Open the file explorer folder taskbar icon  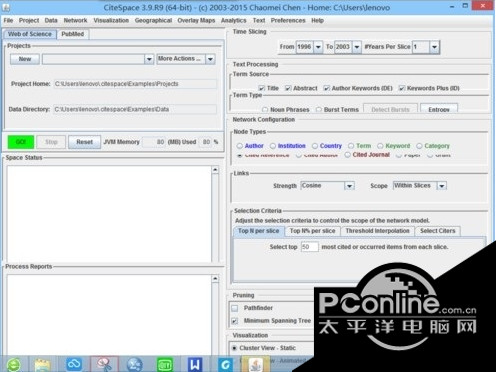coord(42,365)
